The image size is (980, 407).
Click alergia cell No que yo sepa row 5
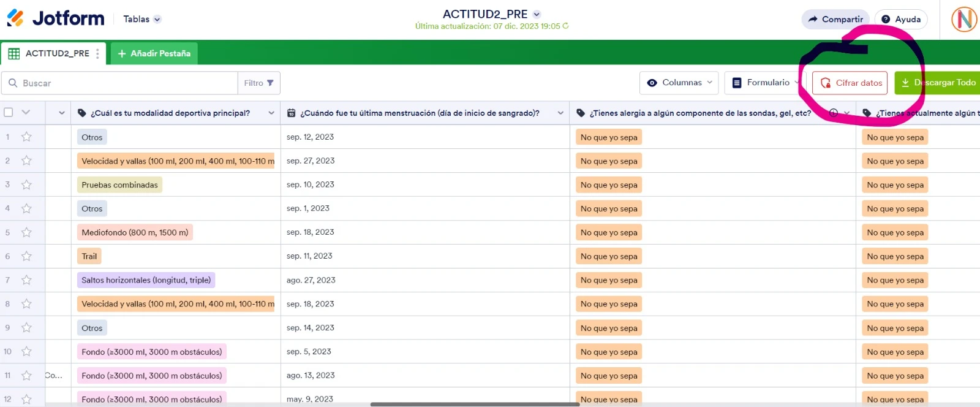point(609,233)
